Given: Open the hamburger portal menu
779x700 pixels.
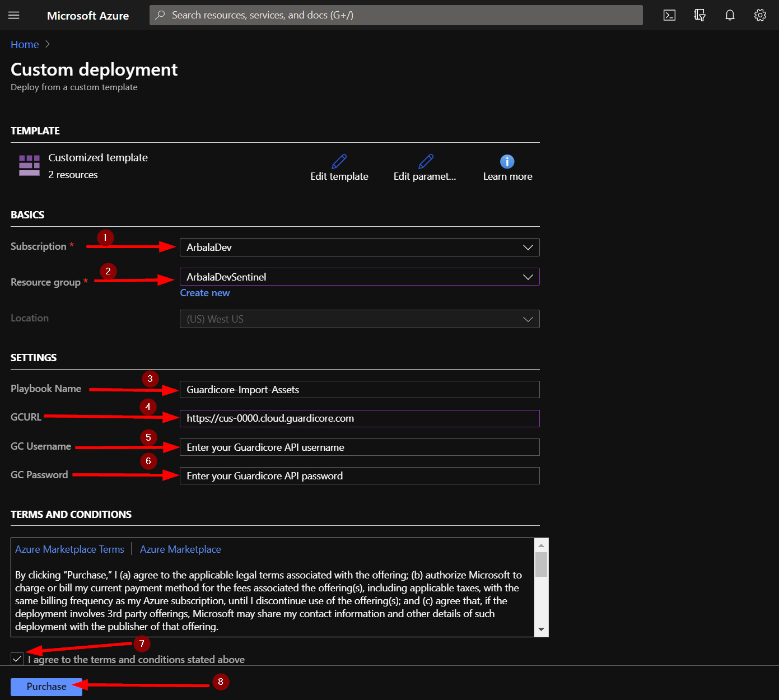Looking at the screenshot, I should tap(14, 15).
